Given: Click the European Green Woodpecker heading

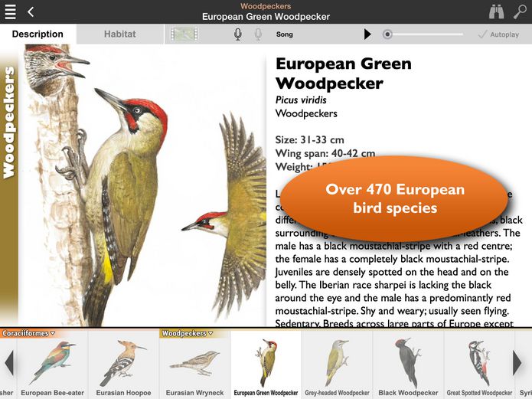Looking at the screenshot, I should coord(344,74).
